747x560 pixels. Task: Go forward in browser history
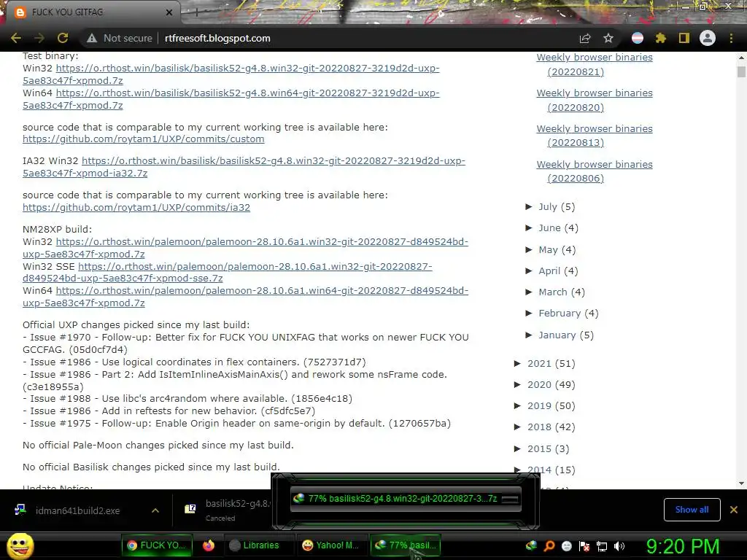pos(39,38)
